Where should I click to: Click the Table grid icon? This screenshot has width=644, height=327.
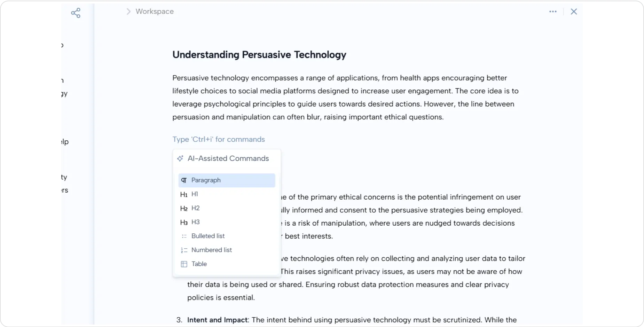(x=184, y=264)
